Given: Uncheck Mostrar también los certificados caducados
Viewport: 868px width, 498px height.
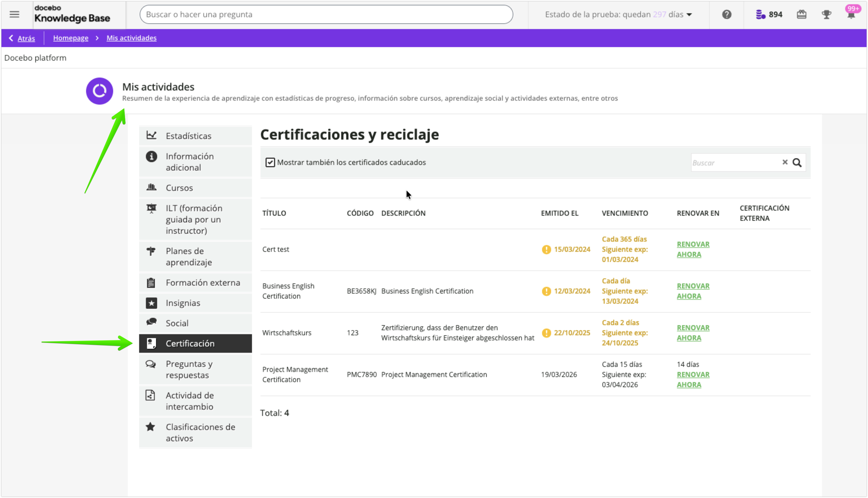Looking at the screenshot, I should (270, 162).
